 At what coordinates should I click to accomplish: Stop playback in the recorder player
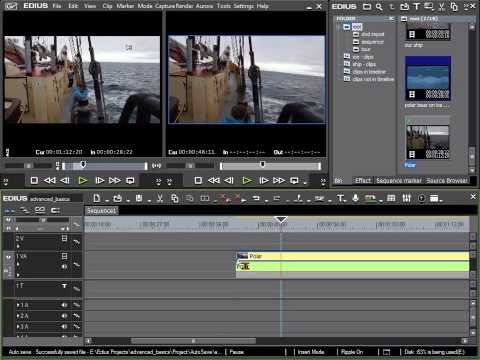coord(198,180)
